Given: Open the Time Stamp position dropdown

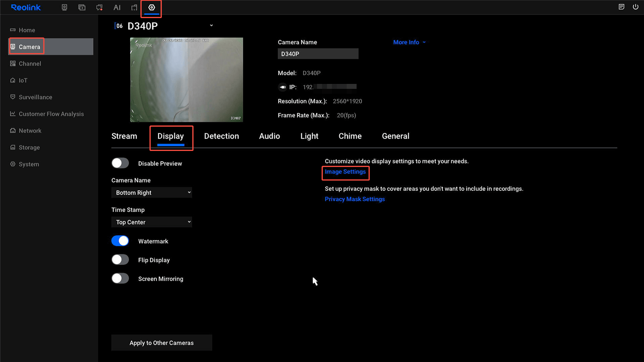Looking at the screenshot, I should click(x=152, y=222).
